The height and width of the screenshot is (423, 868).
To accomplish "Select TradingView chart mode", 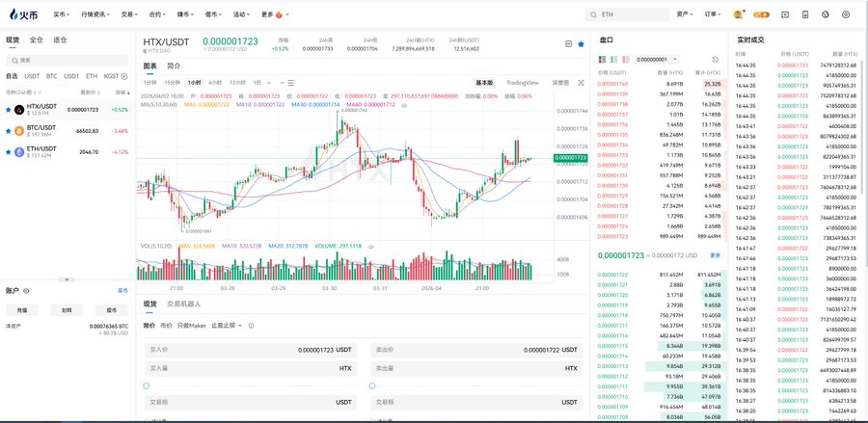I will click(522, 83).
